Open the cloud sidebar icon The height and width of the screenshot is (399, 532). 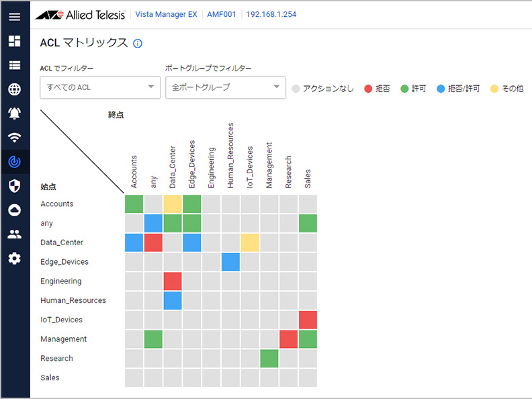point(14,210)
